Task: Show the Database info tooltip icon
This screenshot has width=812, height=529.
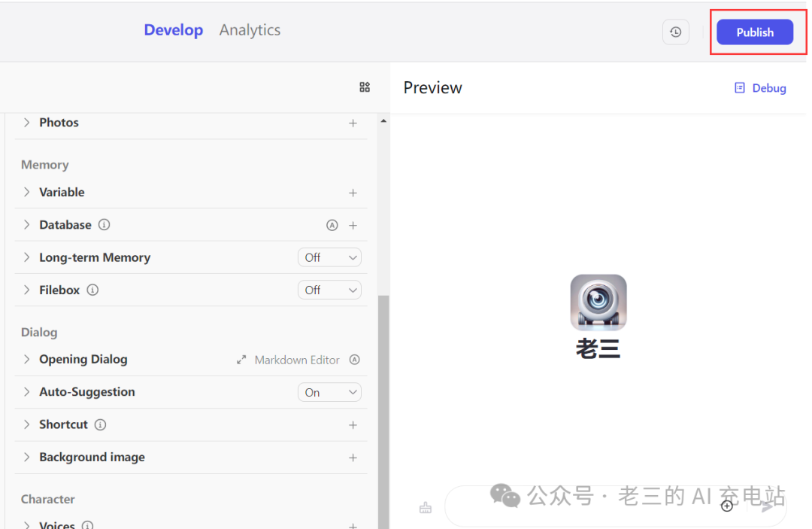Action: pos(104,225)
